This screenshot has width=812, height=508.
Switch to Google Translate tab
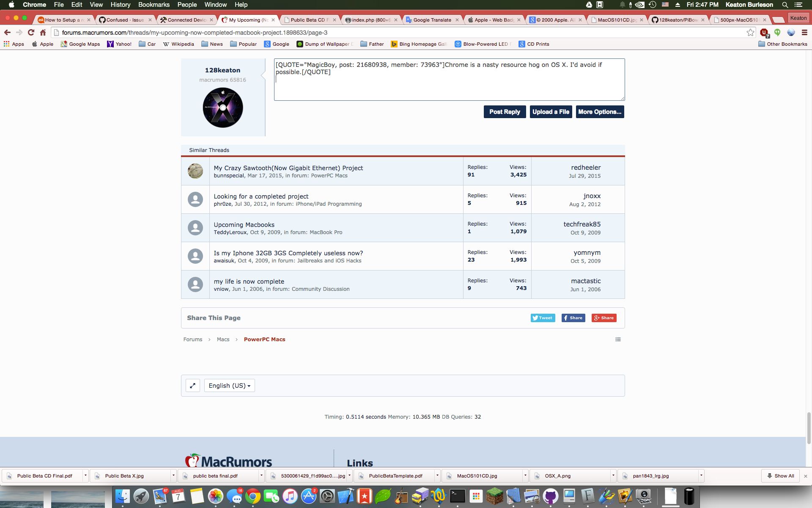click(431, 20)
